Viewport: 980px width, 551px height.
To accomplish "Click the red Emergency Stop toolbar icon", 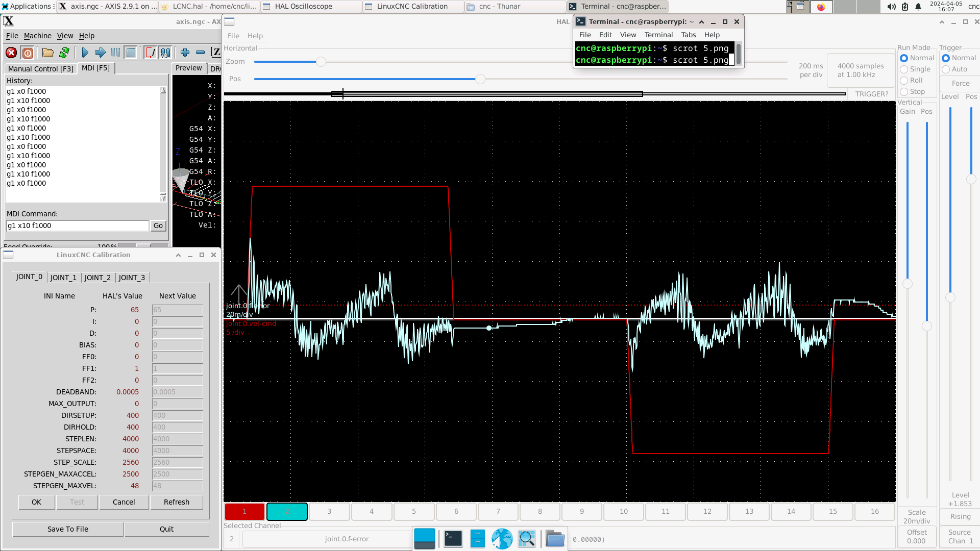I will click(x=11, y=53).
